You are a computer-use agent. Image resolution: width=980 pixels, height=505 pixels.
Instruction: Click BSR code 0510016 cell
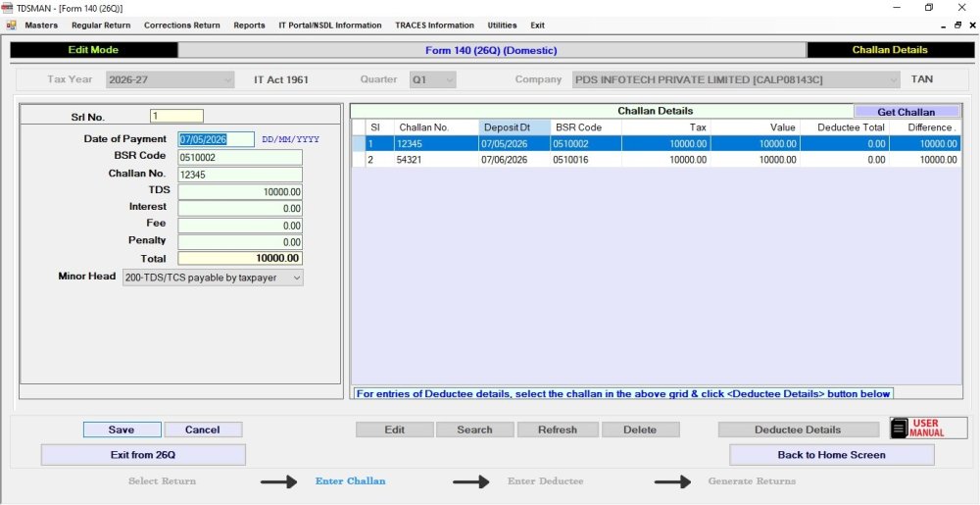point(586,160)
